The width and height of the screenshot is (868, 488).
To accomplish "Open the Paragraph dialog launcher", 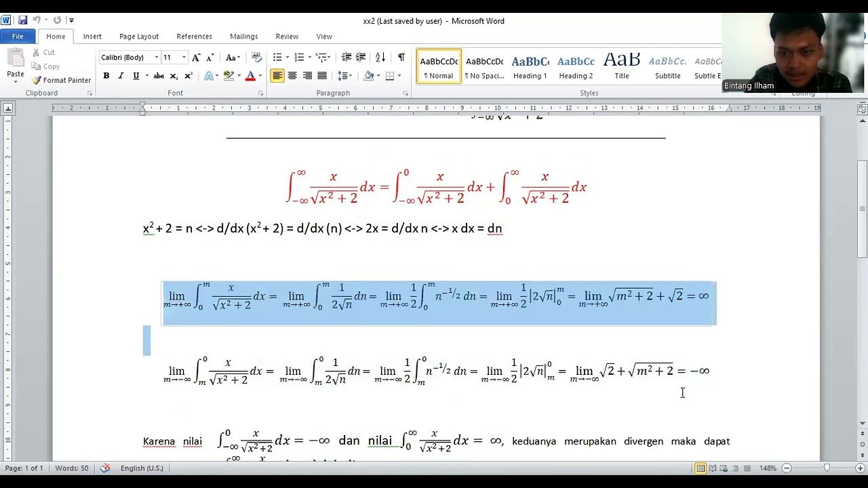I will click(x=406, y=94).
